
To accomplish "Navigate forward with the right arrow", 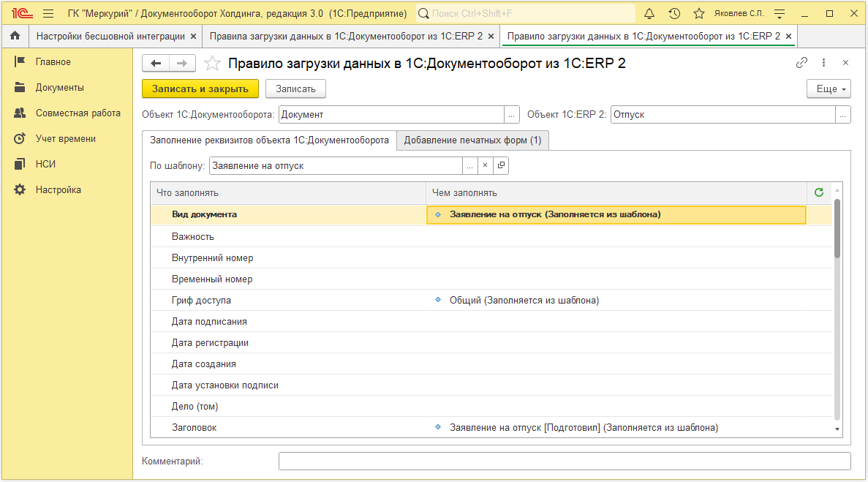I will tap(182, 63).
